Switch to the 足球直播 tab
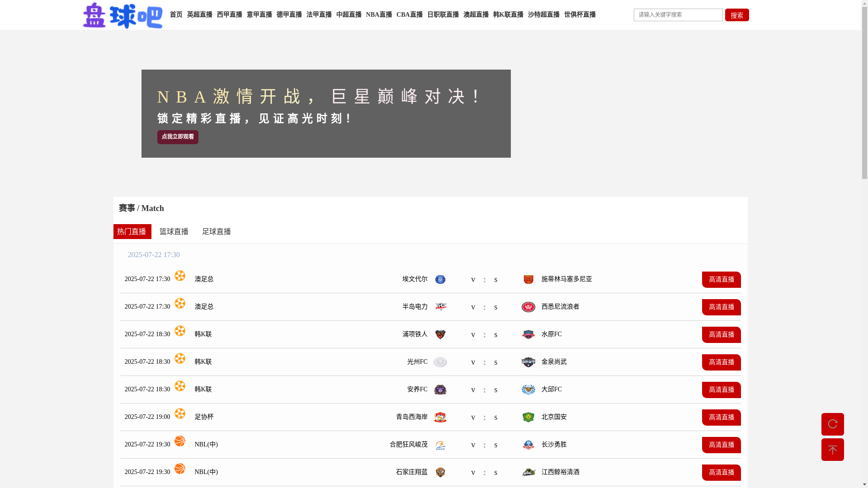 pos(217,232)
